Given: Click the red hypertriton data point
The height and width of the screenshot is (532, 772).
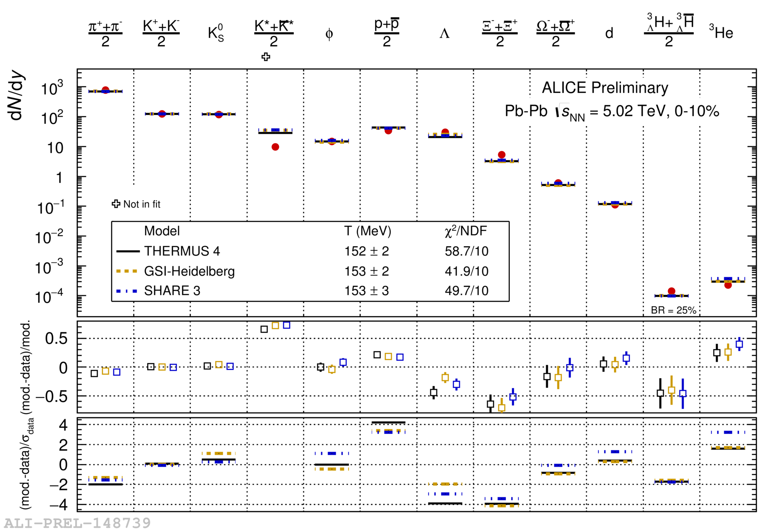Looking at the screenshot, I should coord(671,291).
